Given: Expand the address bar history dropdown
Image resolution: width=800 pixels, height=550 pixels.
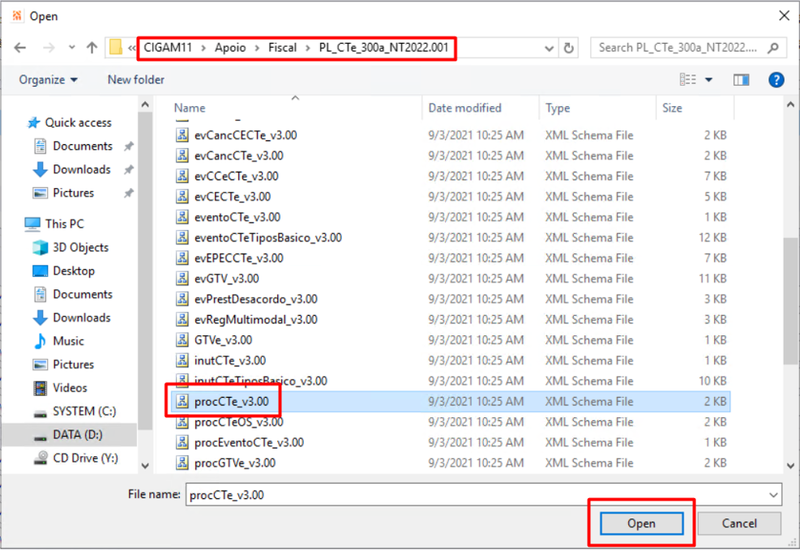Looking at the screenshot, I should coord(549,48).
